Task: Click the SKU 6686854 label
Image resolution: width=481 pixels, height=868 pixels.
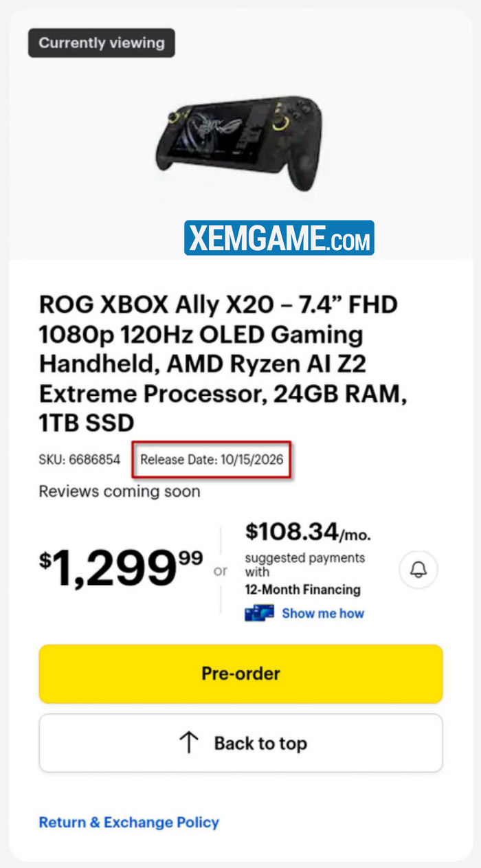Action: tap(80, 460)
